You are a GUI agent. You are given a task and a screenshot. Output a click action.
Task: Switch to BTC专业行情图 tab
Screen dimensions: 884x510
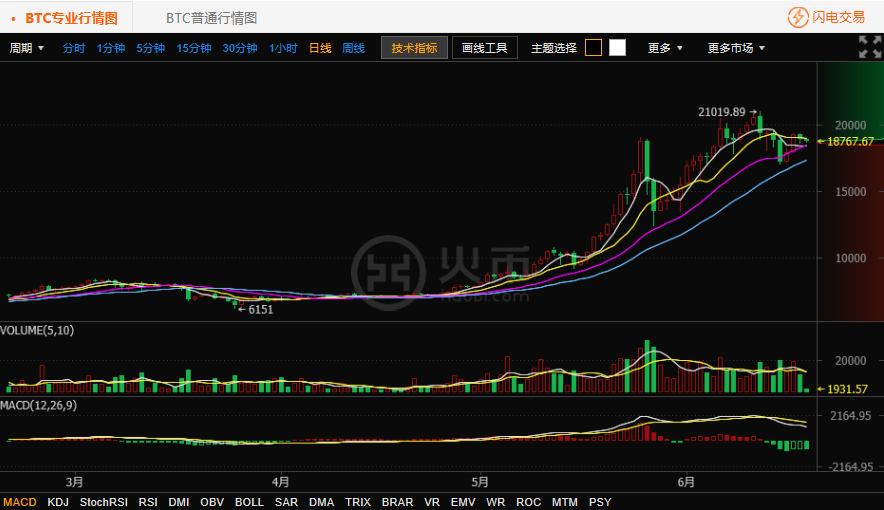[70, 18]
